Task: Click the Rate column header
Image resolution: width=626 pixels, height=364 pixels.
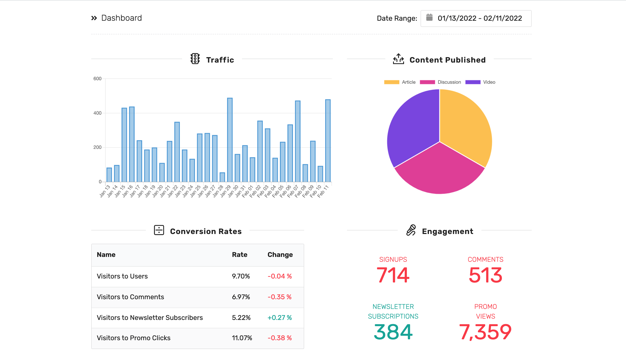Action: (239, 255)
